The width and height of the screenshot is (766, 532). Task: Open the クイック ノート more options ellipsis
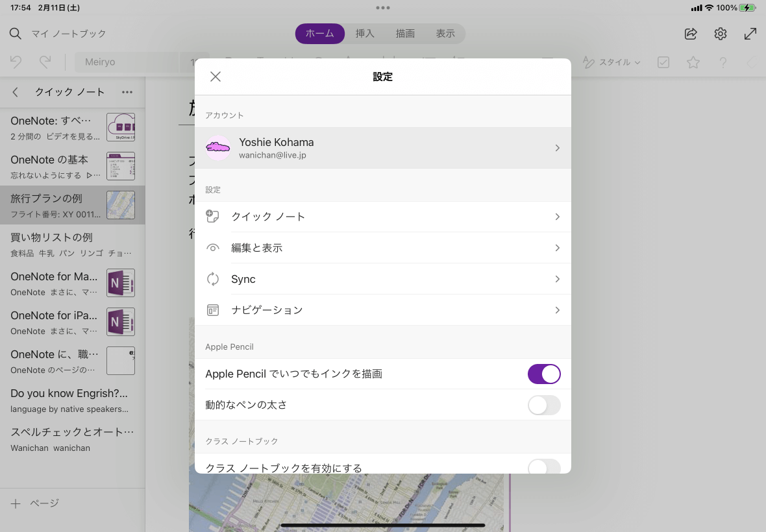pyautogui.click(x=127, y=92)
